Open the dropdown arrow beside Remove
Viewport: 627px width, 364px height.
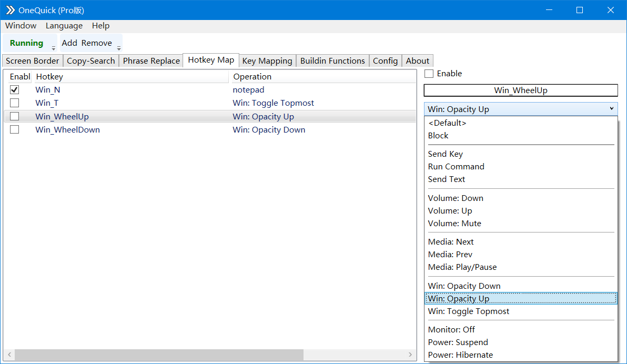click(118, 47)
